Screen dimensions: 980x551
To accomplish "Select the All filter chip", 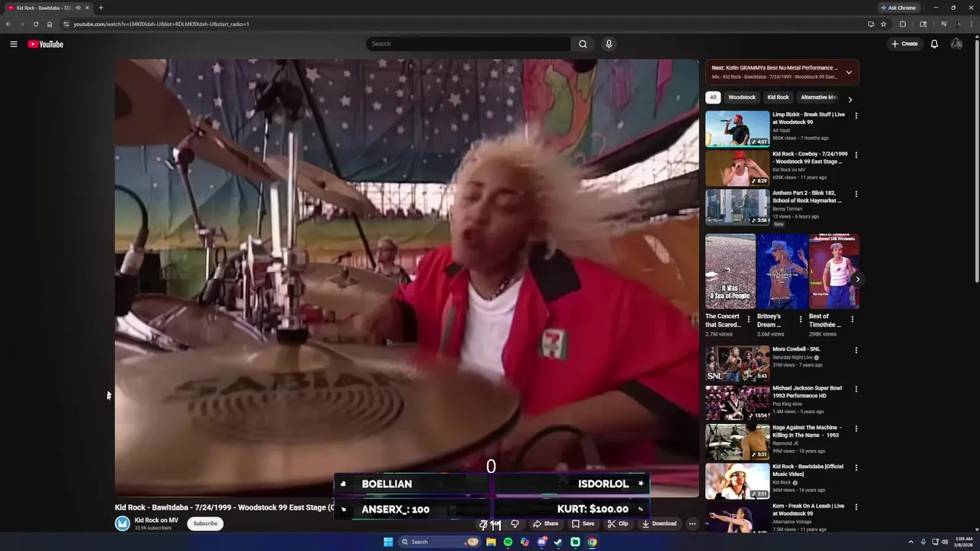I will [713, 97].
